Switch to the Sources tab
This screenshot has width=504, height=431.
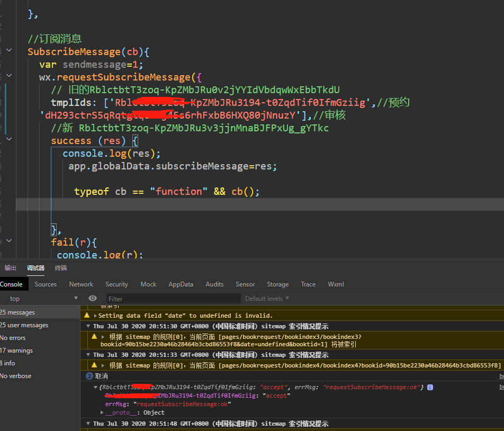click(46, 284)
